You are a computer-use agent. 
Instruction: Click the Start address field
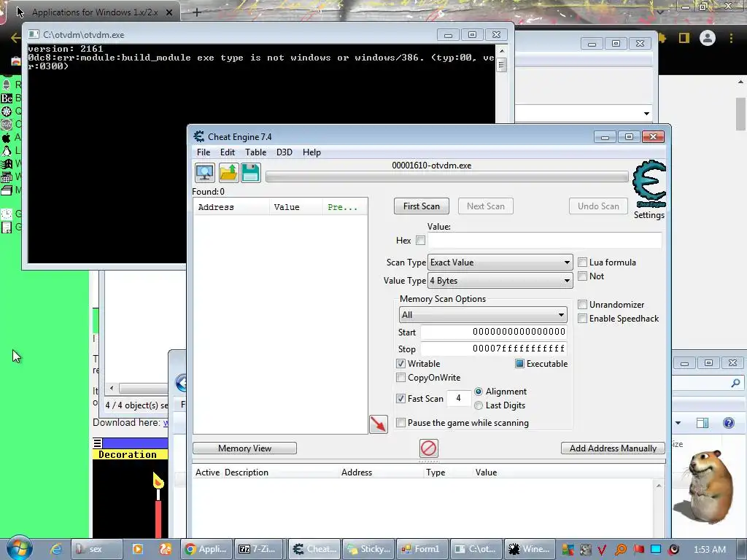pos(494,332)
